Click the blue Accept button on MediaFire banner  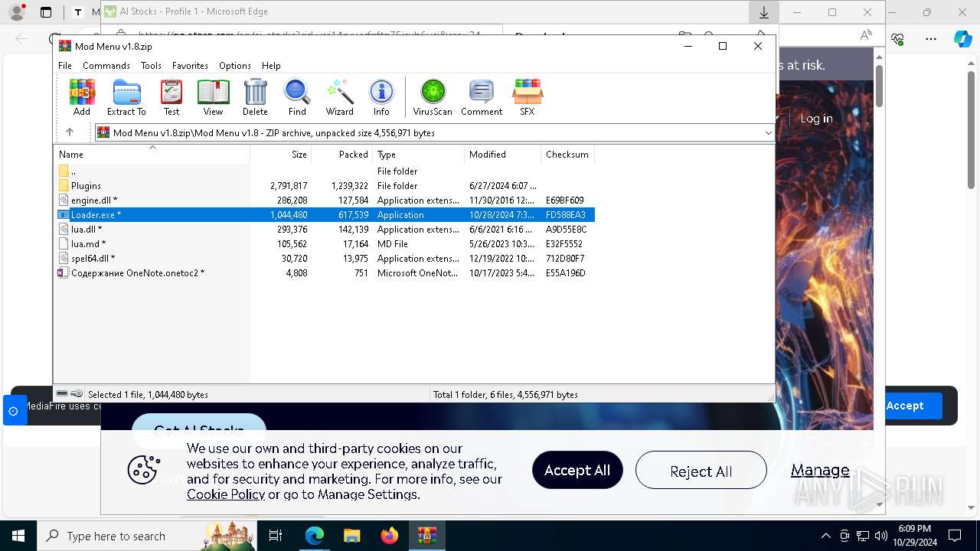coord(905,406)
